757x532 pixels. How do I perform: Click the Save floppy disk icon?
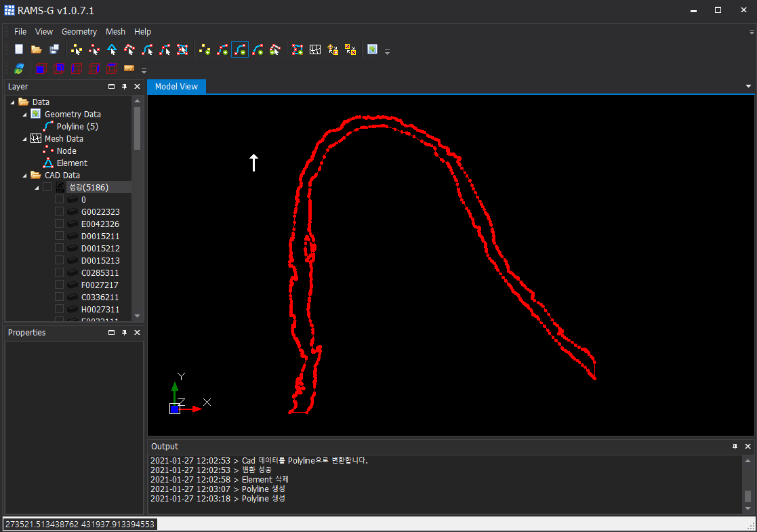(54, 49)
